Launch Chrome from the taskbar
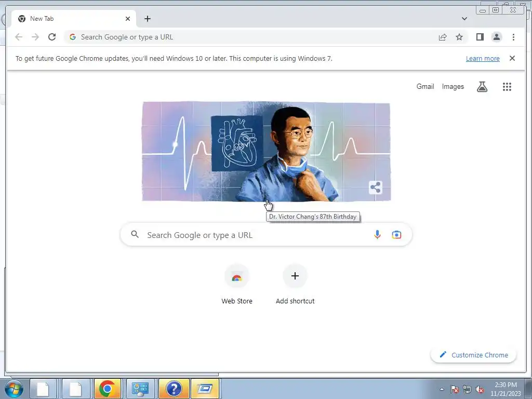 coord(108,389)
